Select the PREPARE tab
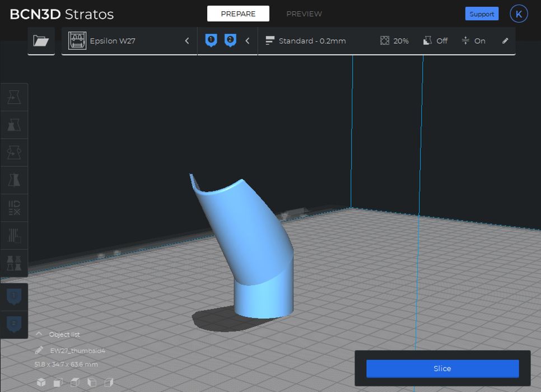The image size is (541, 392). (238, 14)
